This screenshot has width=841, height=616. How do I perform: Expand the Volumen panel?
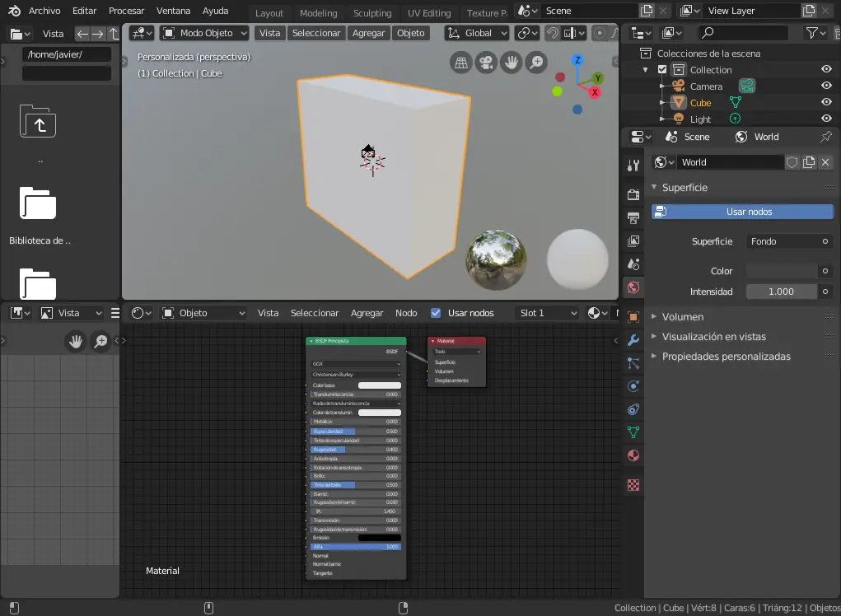tap(683, 316)
